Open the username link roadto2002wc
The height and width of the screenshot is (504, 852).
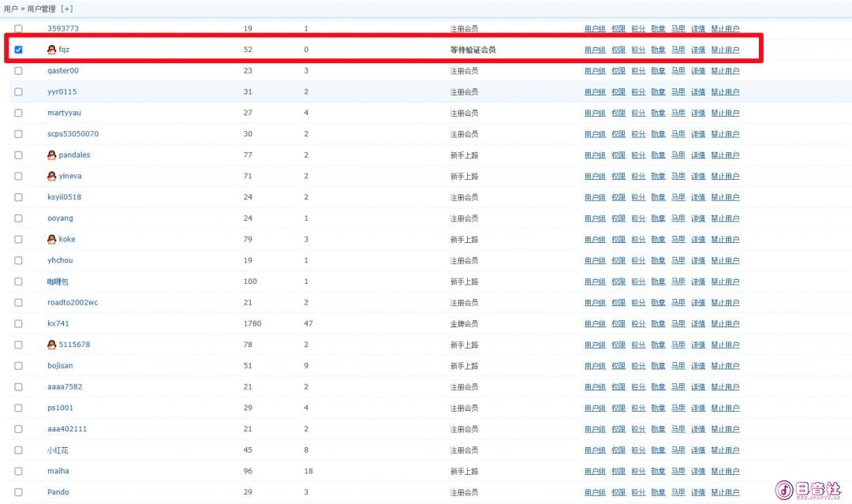(x=73, y=303)
